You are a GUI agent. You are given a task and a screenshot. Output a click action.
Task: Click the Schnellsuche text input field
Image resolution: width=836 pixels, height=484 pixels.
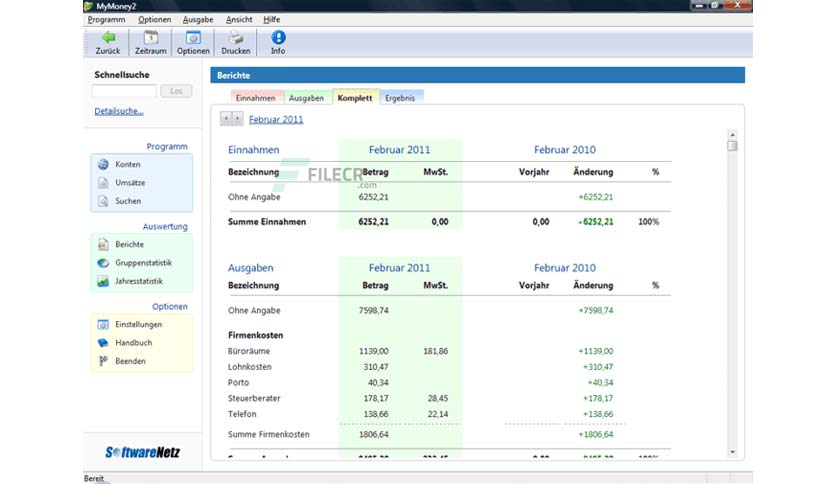tap(124, 91)
